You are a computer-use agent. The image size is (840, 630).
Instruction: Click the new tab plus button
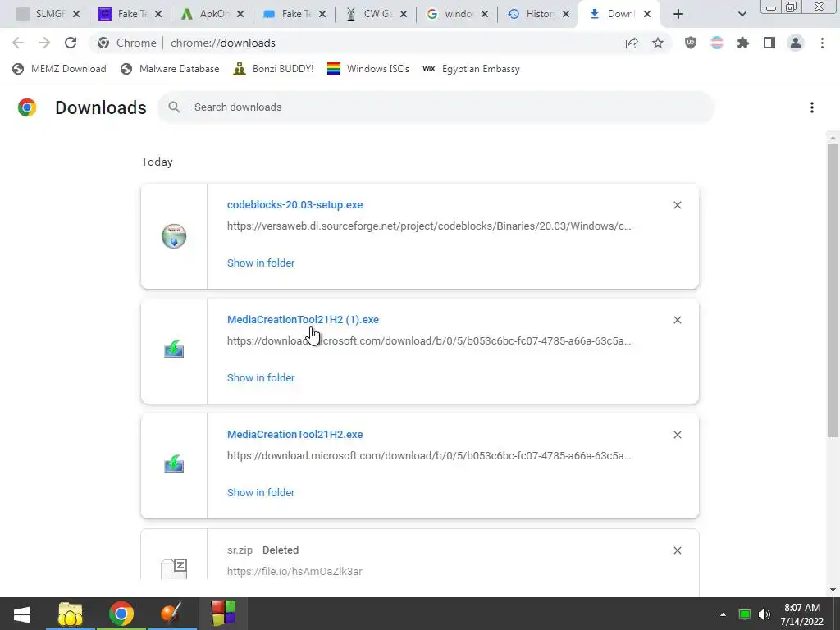click(678, 14)
